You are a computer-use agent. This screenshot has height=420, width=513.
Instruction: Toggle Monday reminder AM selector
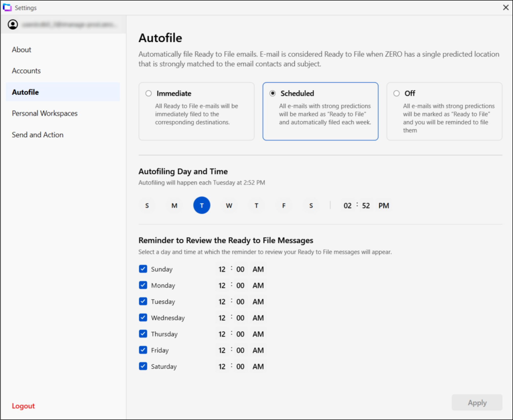[x=258, y=285]
